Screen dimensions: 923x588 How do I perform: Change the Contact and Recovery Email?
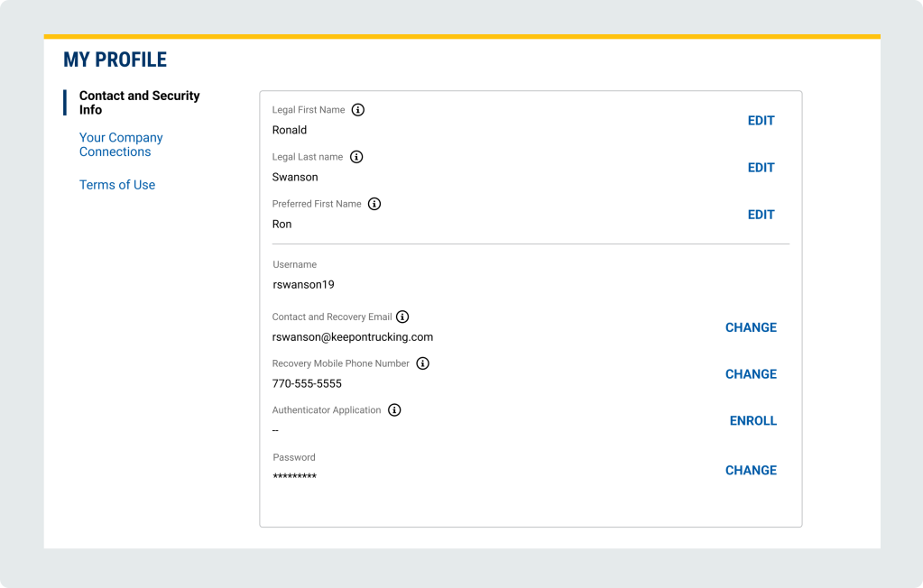pos(751,327)
